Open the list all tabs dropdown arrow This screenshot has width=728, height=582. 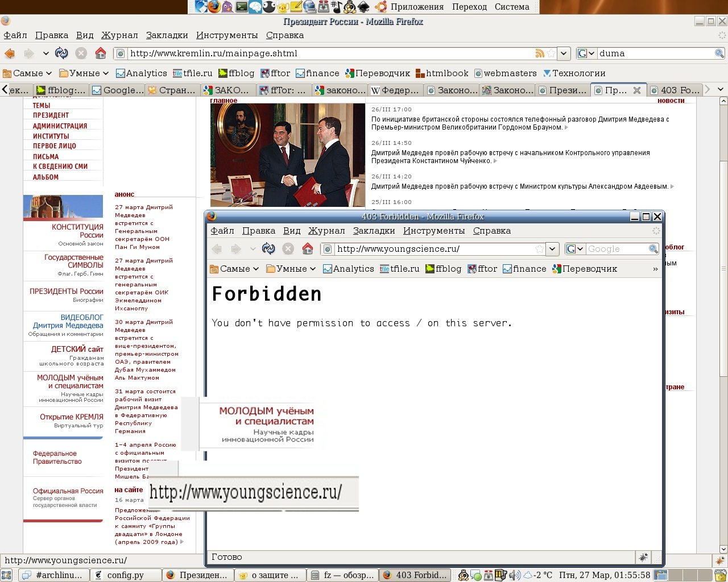click(720, 90)
